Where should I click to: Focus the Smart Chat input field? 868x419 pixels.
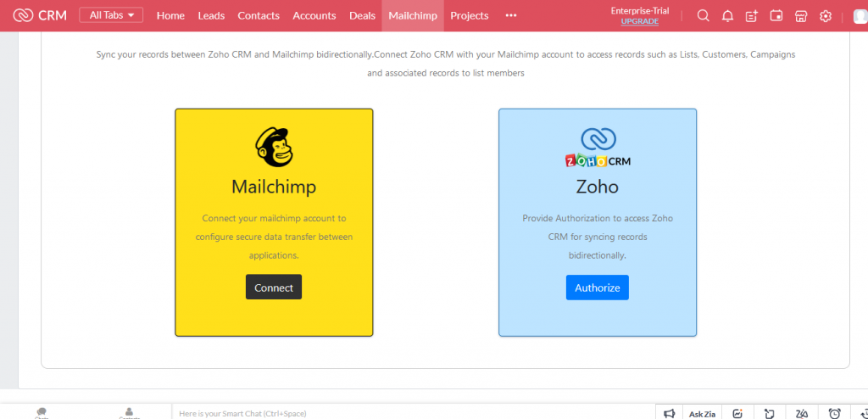click(414, 413)
